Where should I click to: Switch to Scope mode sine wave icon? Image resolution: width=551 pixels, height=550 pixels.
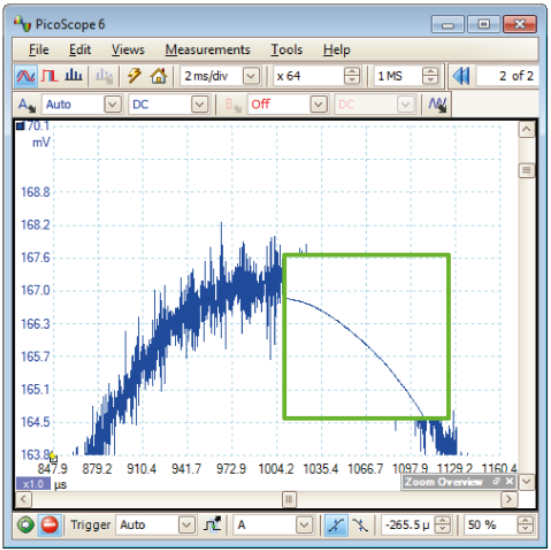tap(26, 76)
